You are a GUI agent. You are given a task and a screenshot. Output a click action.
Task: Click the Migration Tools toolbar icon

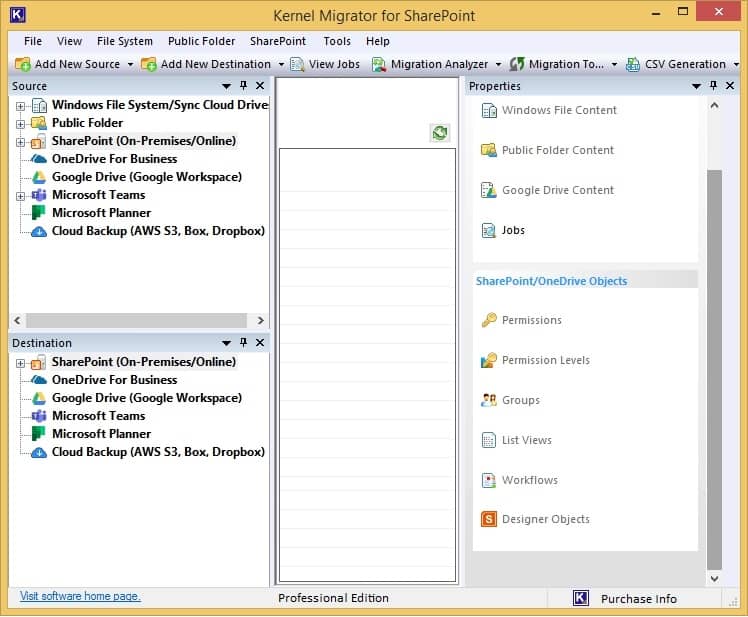point(517,64)
